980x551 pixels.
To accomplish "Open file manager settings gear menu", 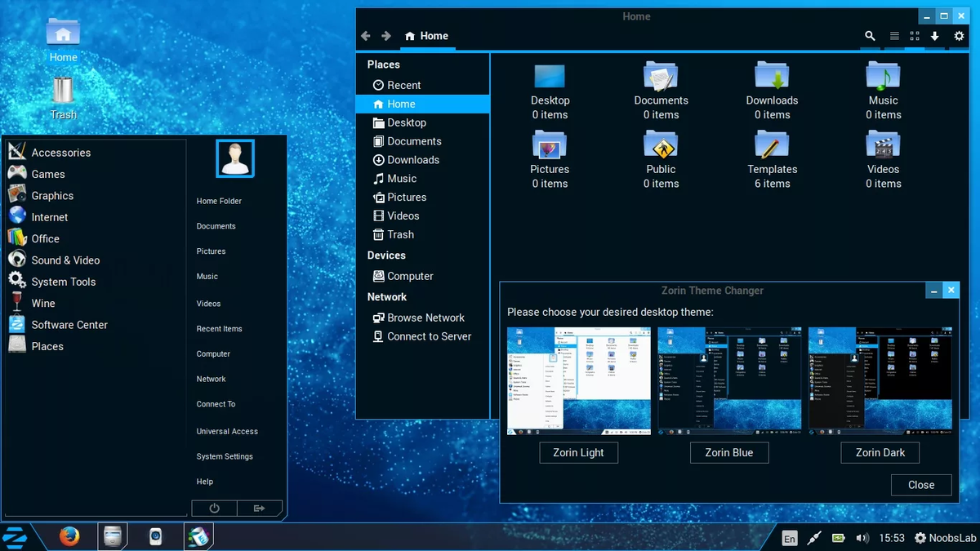I will pyautogui.click(x=959, y=36).
